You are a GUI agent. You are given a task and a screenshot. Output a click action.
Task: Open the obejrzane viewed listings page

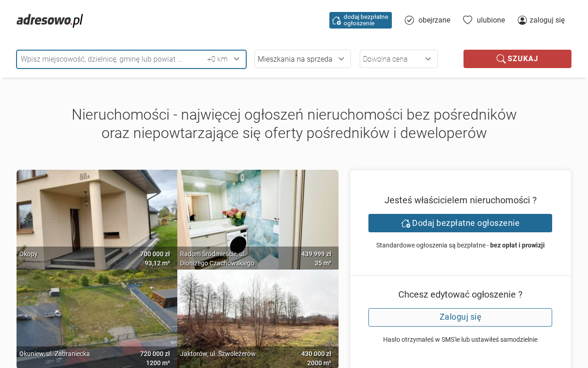point(434,20)
